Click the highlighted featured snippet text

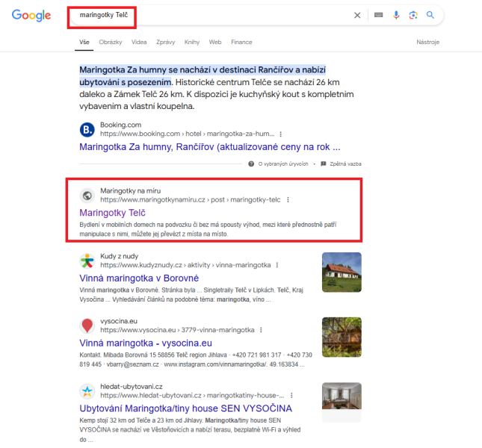pyautogui.click(x=203, y=76)
